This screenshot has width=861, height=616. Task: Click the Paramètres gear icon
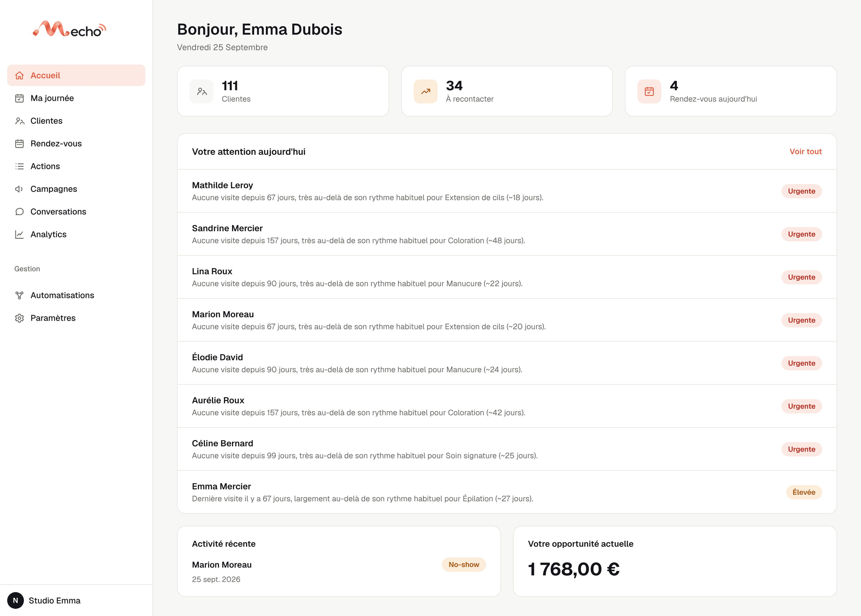point(19,318)
